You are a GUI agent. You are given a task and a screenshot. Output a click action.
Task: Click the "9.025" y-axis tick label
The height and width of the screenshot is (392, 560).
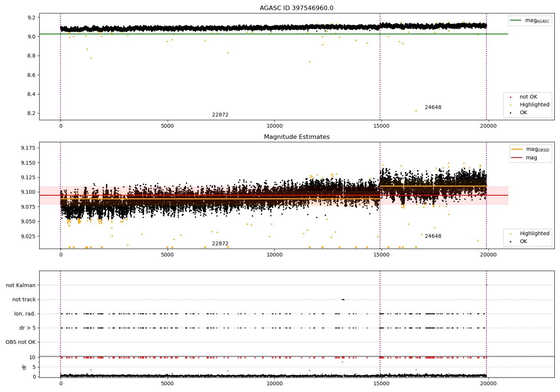point(28,236)
